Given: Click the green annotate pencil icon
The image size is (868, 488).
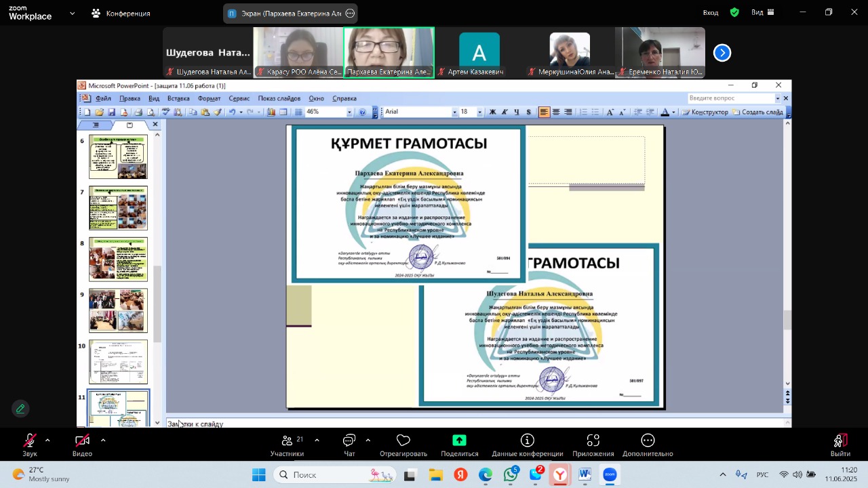Looking at the screenshot, I should pos(20,409).
